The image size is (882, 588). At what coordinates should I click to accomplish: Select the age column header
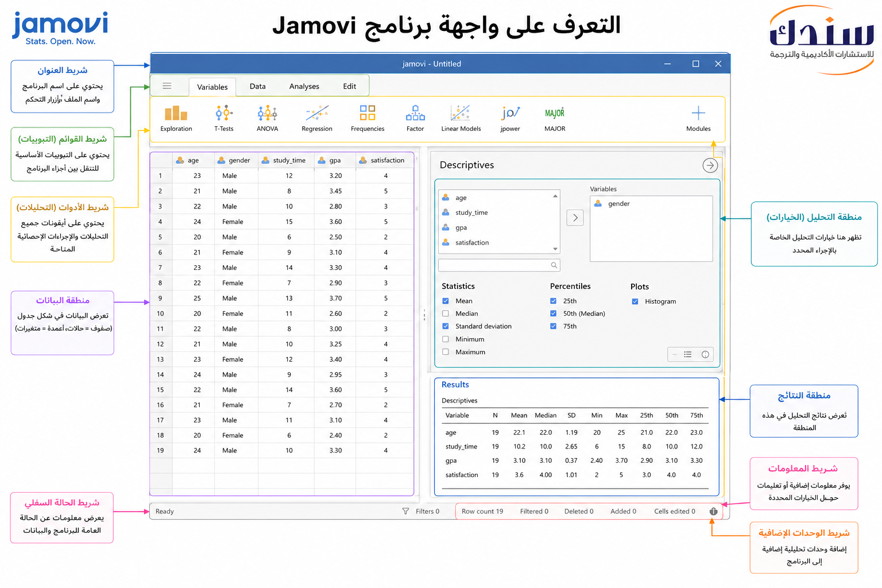194,160
